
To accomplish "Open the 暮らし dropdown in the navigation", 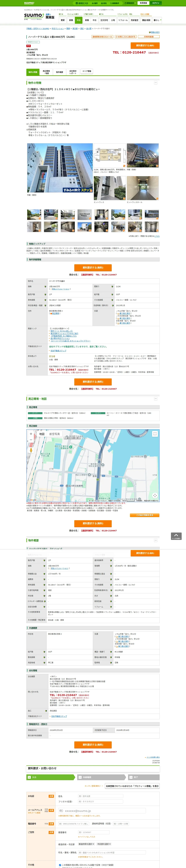I will [x=157, y=20].
